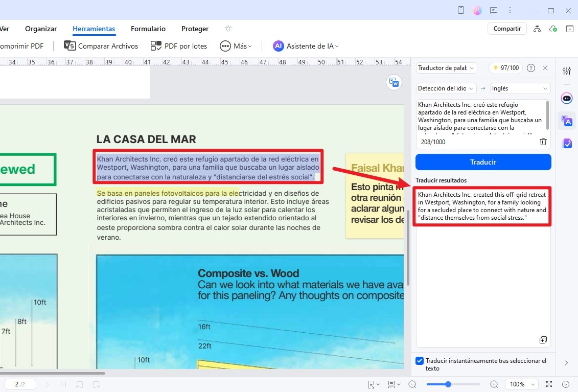Click the lightbulb tips icon

point(228,29)
